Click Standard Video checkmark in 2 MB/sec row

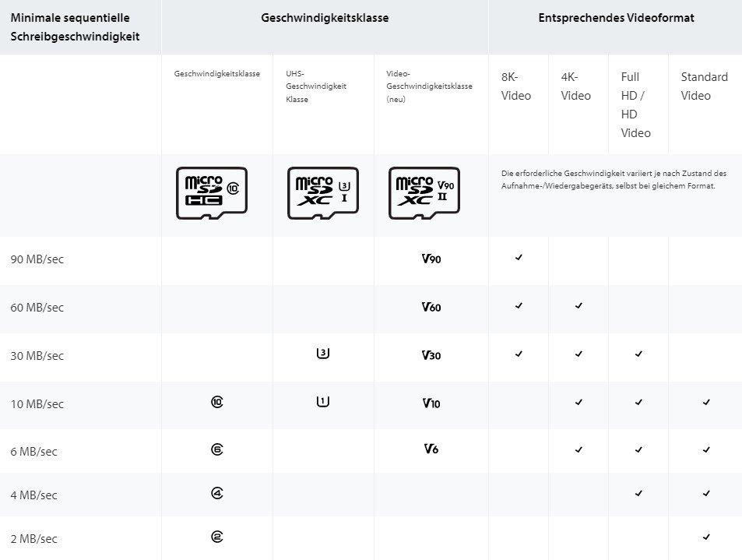[x=706, y=537]
